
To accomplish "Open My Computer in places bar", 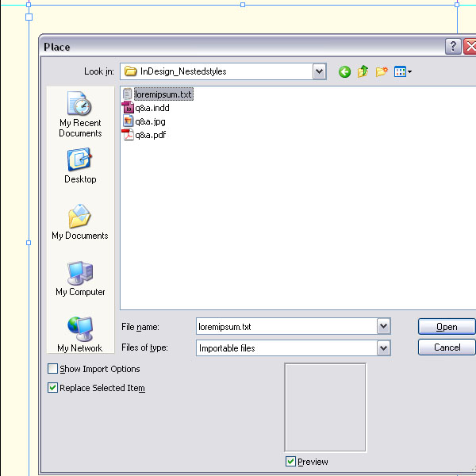I will coord(80,278).
